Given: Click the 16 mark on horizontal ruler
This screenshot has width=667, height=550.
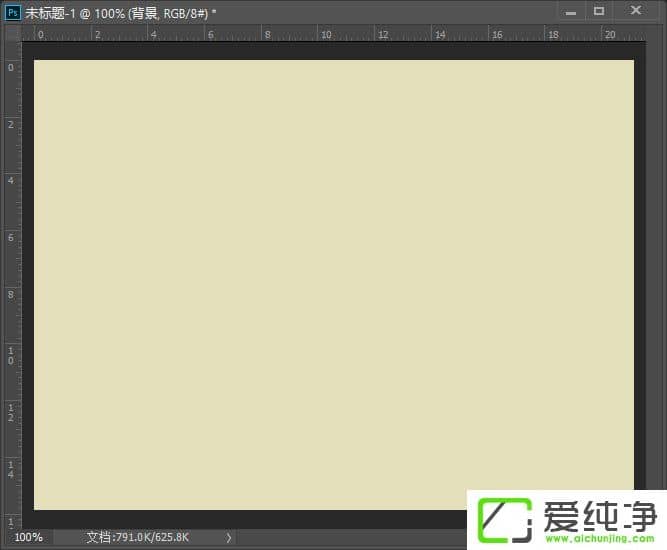Looking at the screenshot, I should [496, 33].
